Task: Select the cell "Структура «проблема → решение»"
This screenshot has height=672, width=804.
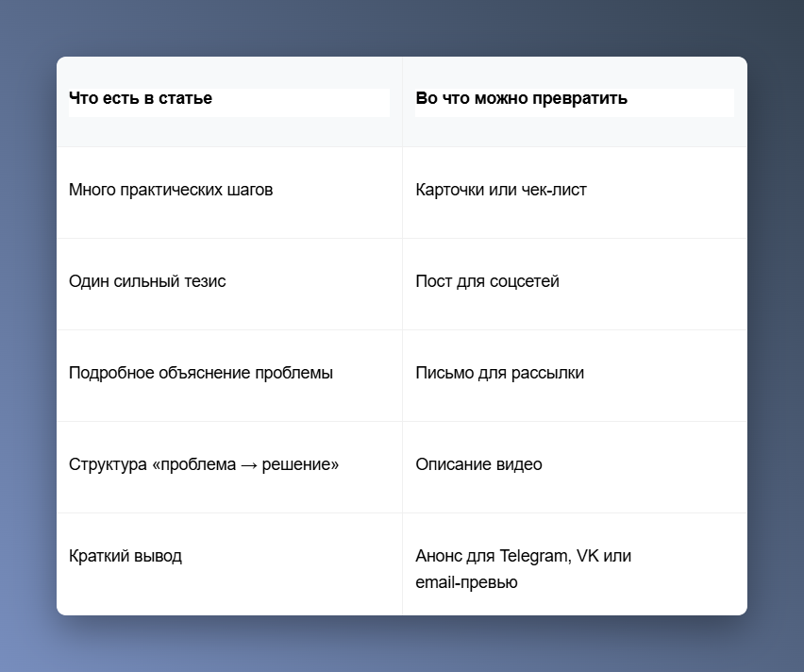Action: [x=229, y=467]
